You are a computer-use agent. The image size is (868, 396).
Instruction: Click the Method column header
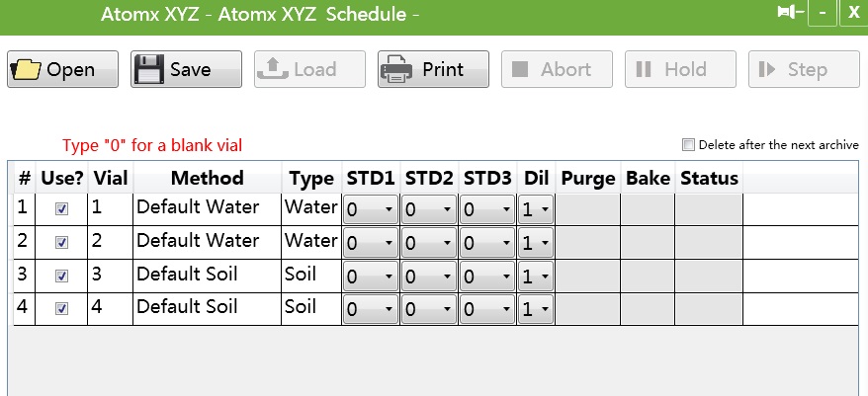[207, 178]
